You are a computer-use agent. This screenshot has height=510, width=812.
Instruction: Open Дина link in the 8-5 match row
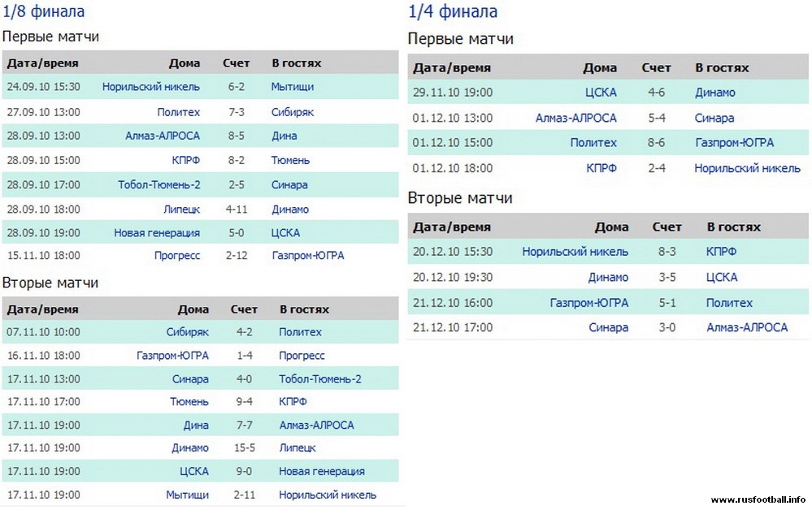pyautogui.click(x=284, y=136)
